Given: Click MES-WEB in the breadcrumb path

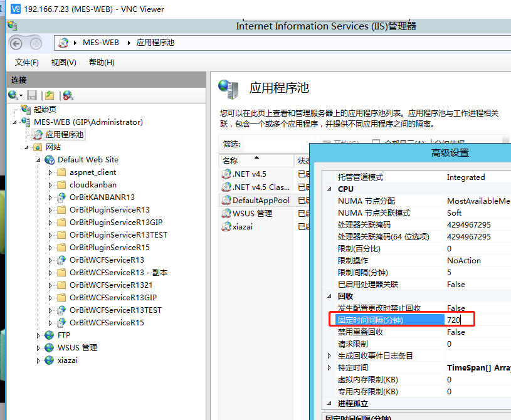Looking at the screenshot, I should (101, 43).
